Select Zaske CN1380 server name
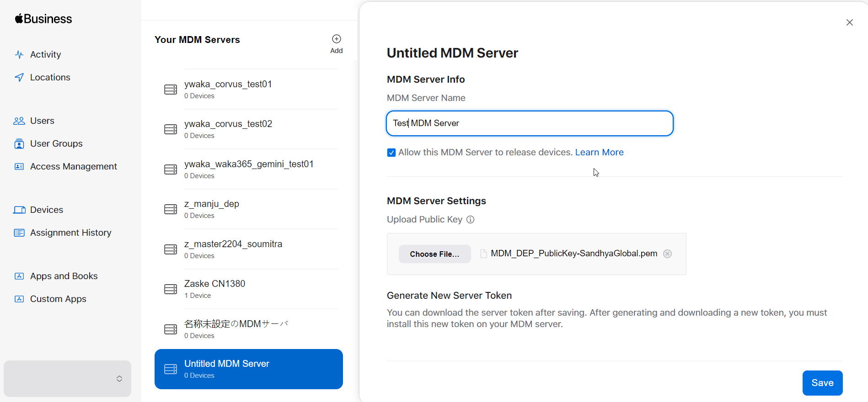This screenshot has height=402, width=868. 215,284
